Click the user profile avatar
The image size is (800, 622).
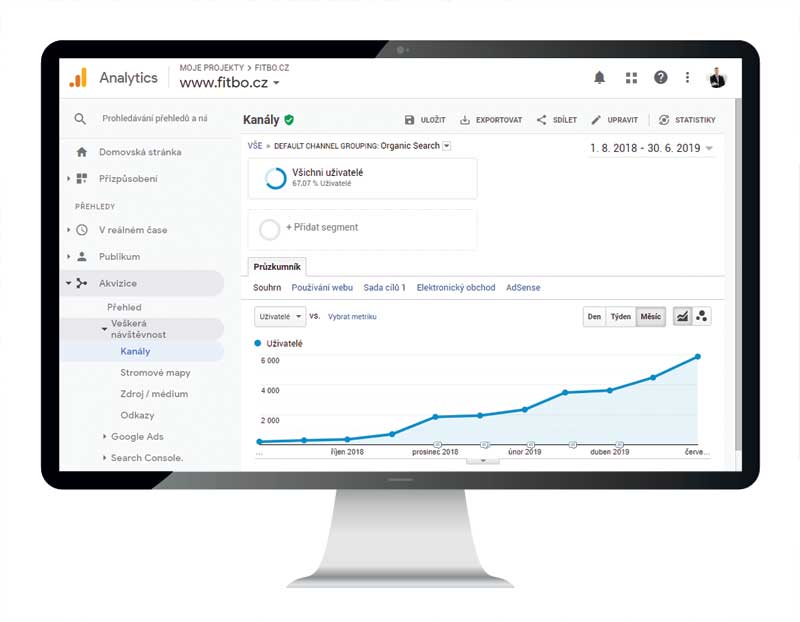(717, 78)
